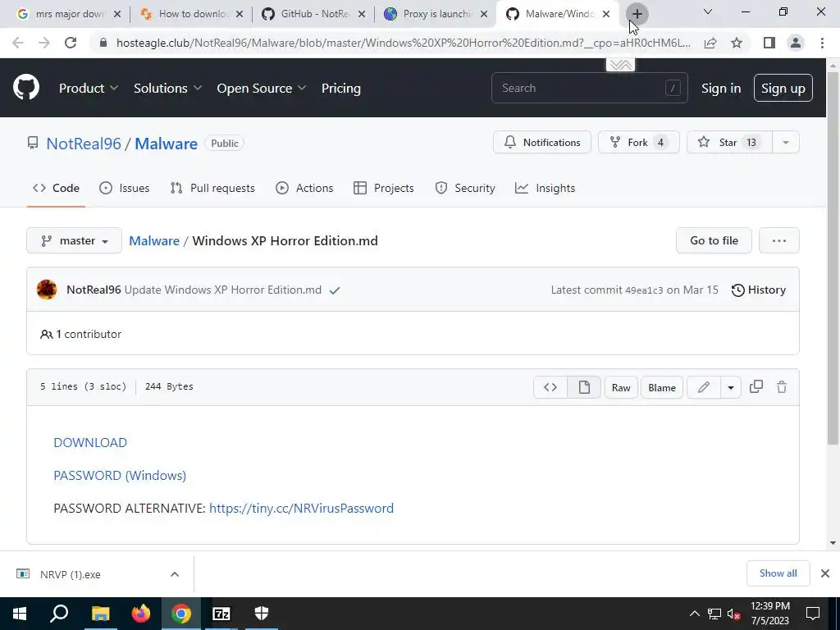Image resolution: width=840 pixels, height=630 pixels.
Task: Open the NRVP (1).exe download options chevron
Action: coord(175,574)
